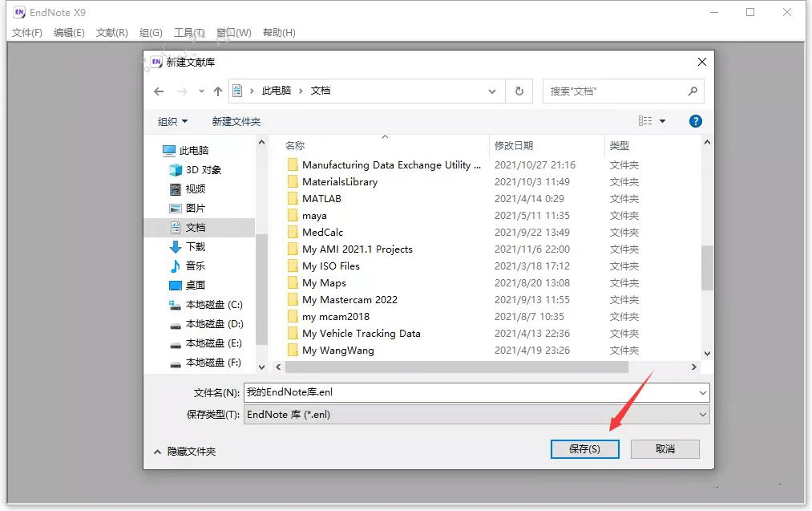Image resolution: width=812 pixels, height=511 pixels.
Task: Open 编辑(E) menu in EndNote
Action: 69,33
